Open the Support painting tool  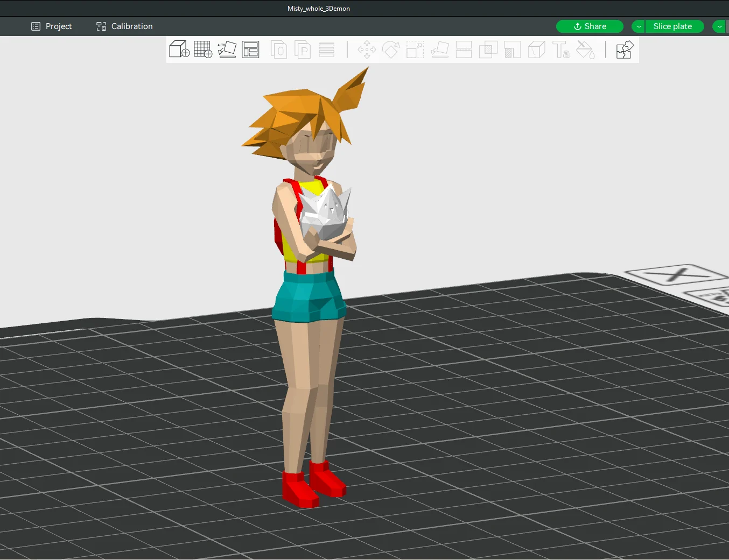coord(513,49)
